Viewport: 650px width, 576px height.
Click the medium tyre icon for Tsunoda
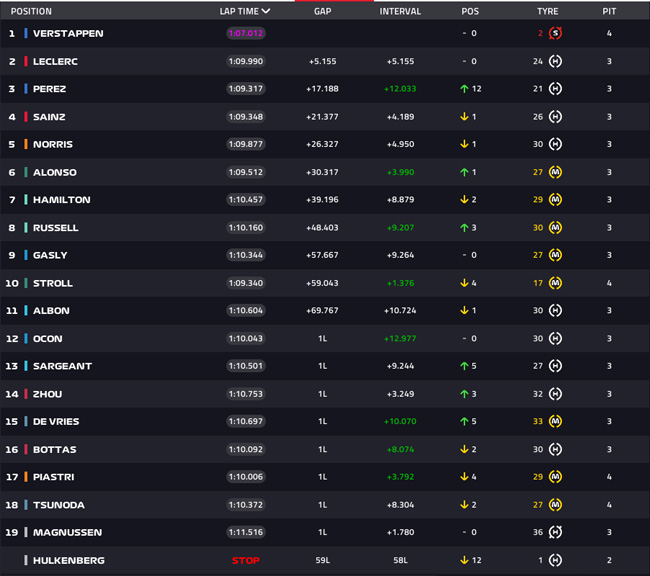tap(555, 505)
